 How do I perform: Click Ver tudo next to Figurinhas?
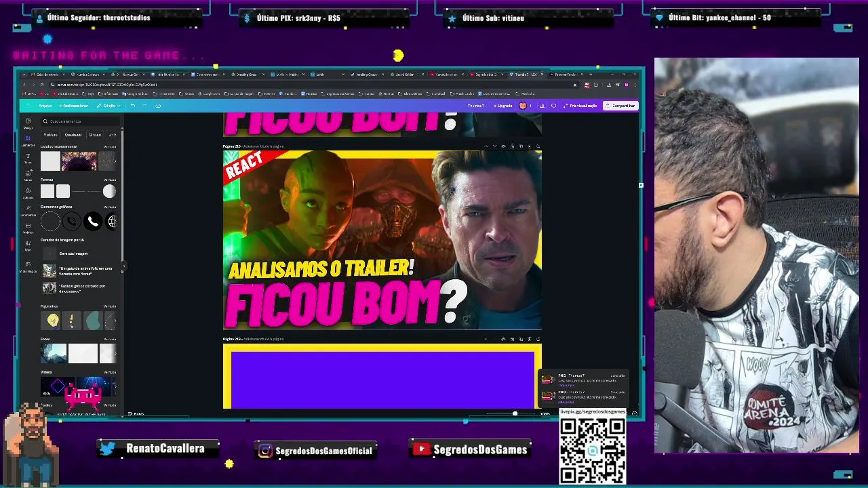pyautogui.click(x=110, y=306)
